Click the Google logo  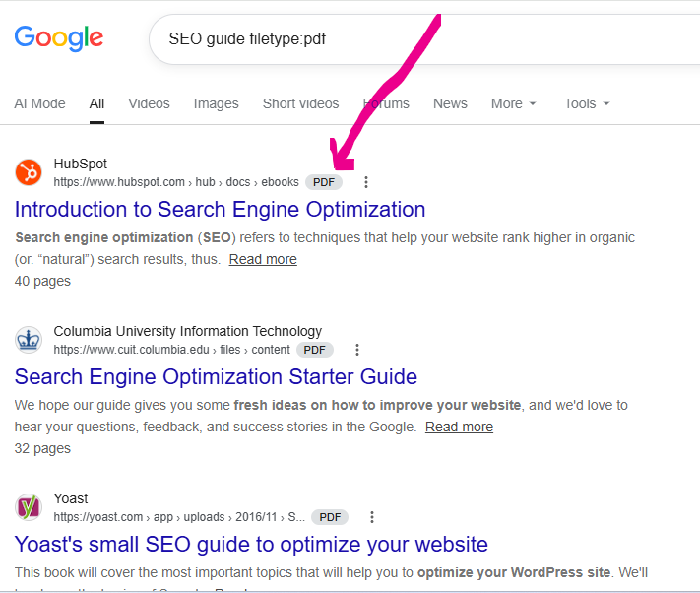(x=59, y=38)
